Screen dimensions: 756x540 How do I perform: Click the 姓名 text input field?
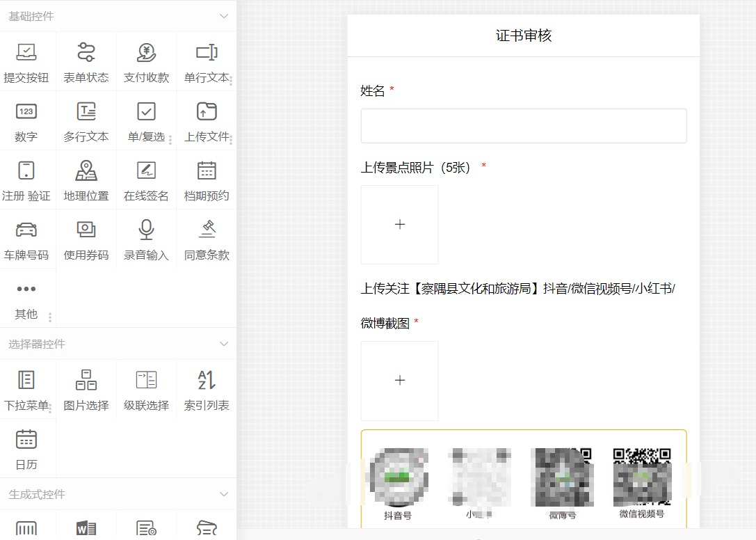coord(524,126)
